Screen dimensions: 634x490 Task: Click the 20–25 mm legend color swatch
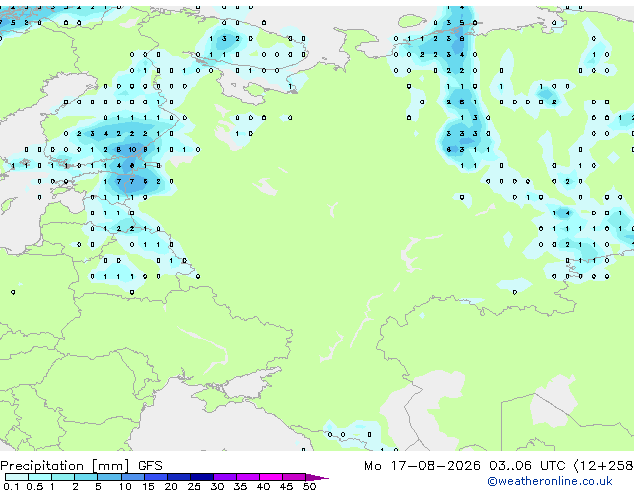pos(179,477)
